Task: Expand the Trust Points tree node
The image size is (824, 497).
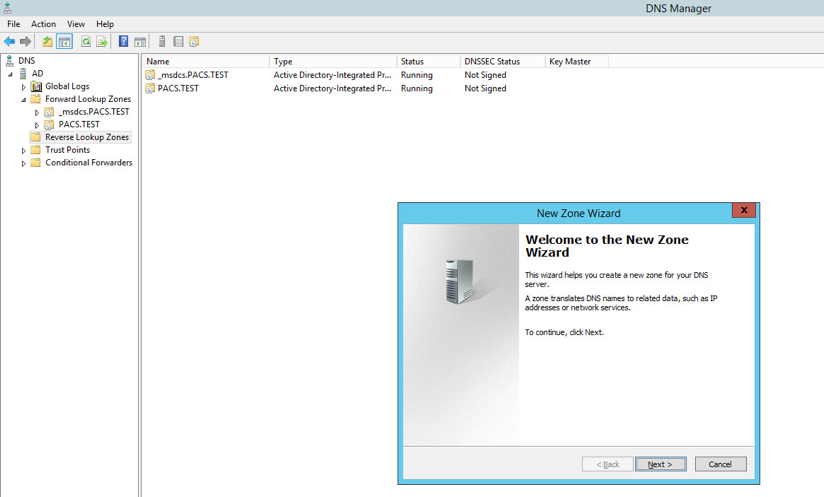Action: pos(24,150)
